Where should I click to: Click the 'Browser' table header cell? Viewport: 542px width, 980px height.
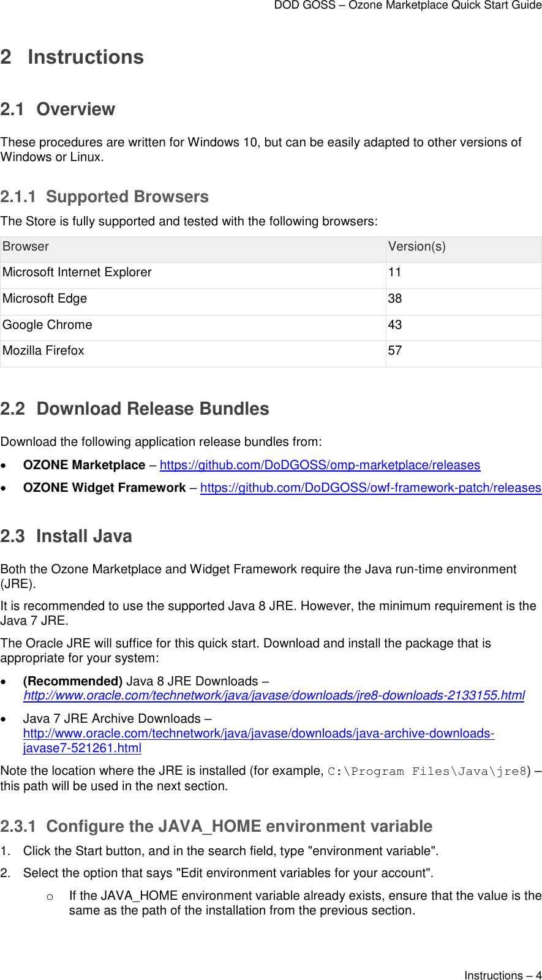click(x=193, y=249)
